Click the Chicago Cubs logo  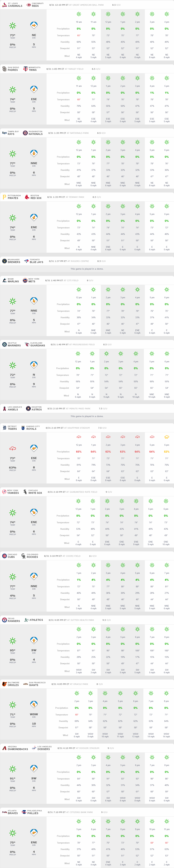pos(4,556)
